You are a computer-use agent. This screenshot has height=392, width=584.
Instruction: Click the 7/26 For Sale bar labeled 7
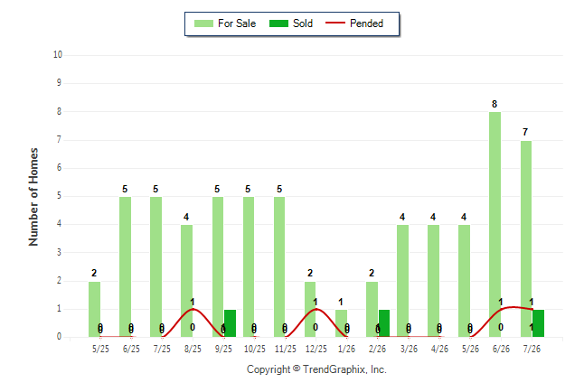click(525, 239)
